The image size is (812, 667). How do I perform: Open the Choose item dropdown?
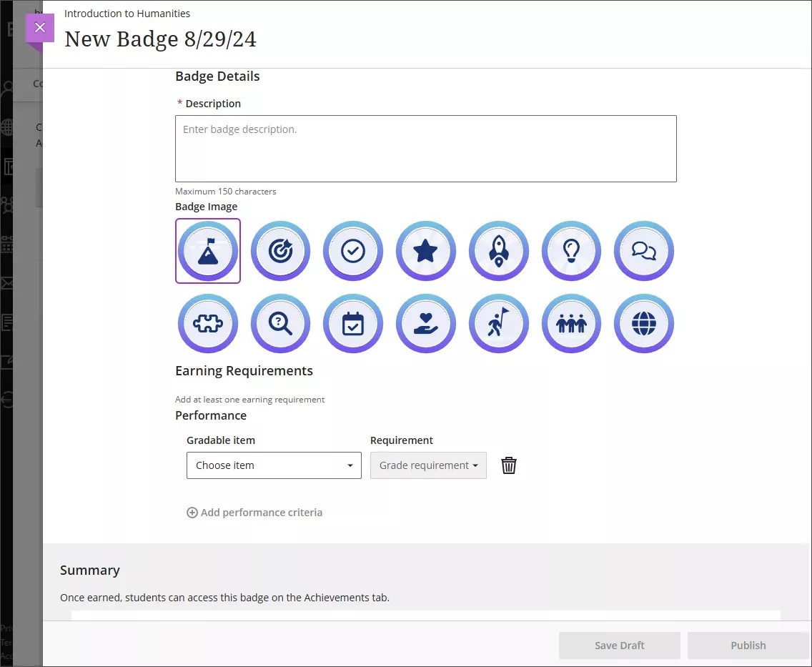tap(274, 465)
